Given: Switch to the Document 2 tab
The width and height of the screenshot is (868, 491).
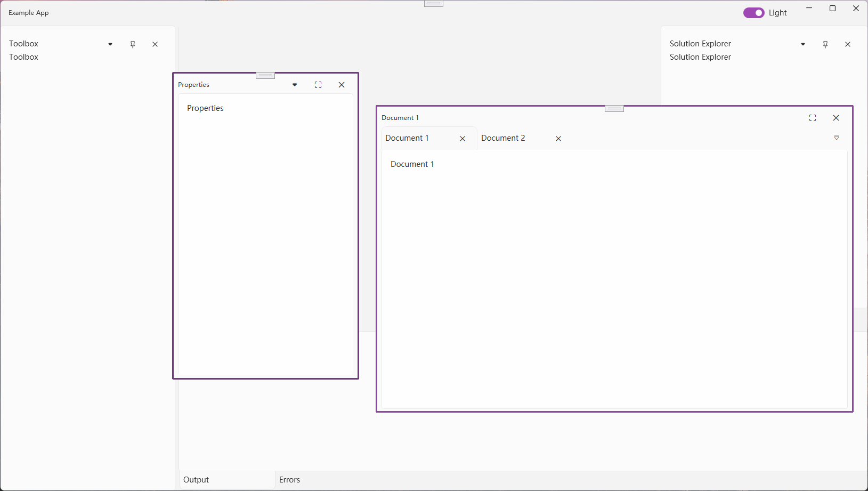Looking at the screenshot, I should [x=502, y=138].
